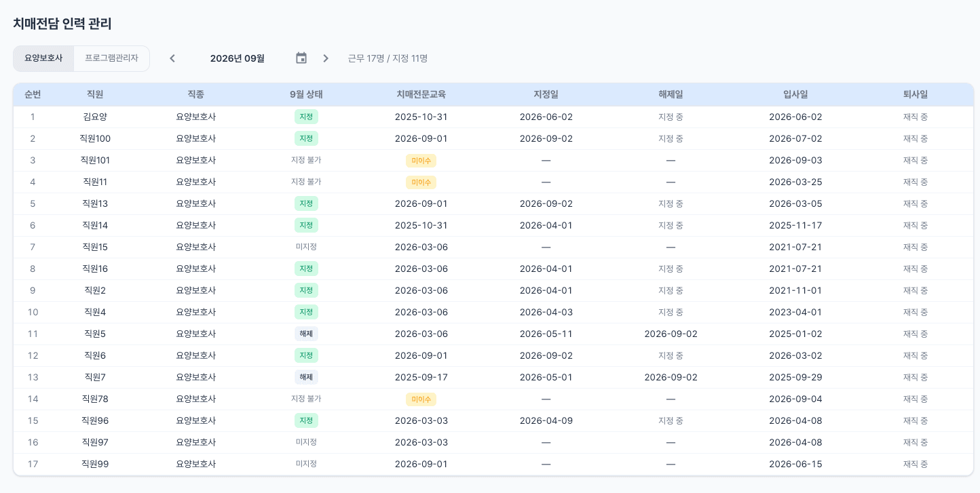
Task: Select employee name 직원16
Action: [95, 269]
